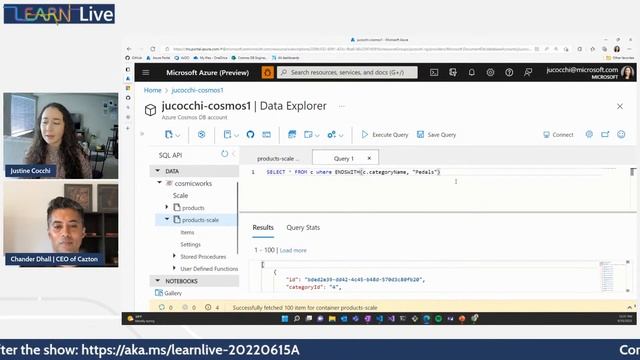Image resolution: width=640 pixels, height=360 pixels.
Task: Collapse the products-scale container
Action: point(167,220)
